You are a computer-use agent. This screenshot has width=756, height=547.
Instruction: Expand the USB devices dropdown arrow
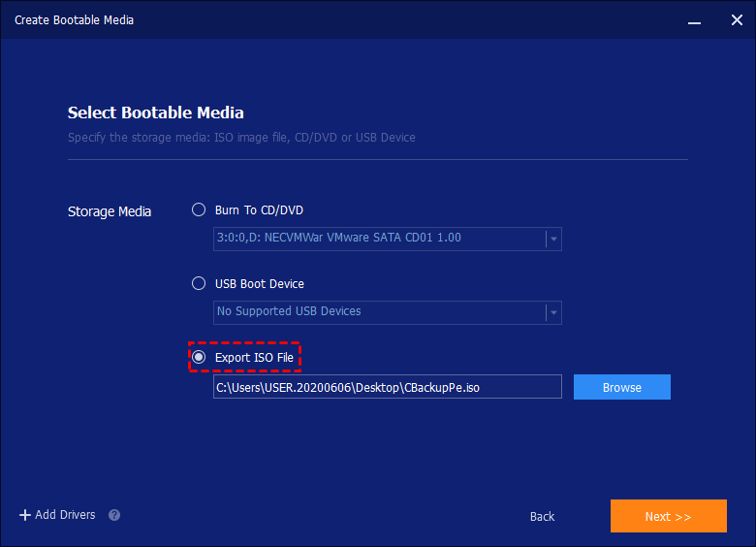552,312
